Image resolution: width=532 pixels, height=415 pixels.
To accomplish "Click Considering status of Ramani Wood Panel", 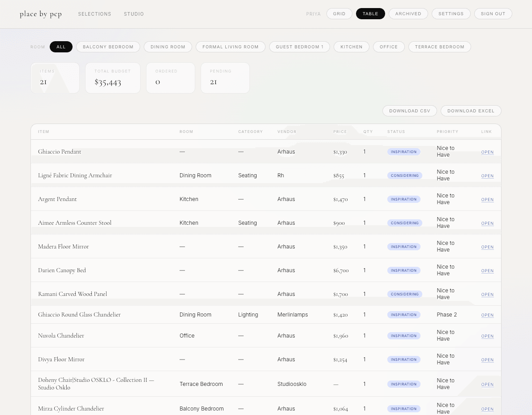I will pyautogui.click(x=405, y=294).
